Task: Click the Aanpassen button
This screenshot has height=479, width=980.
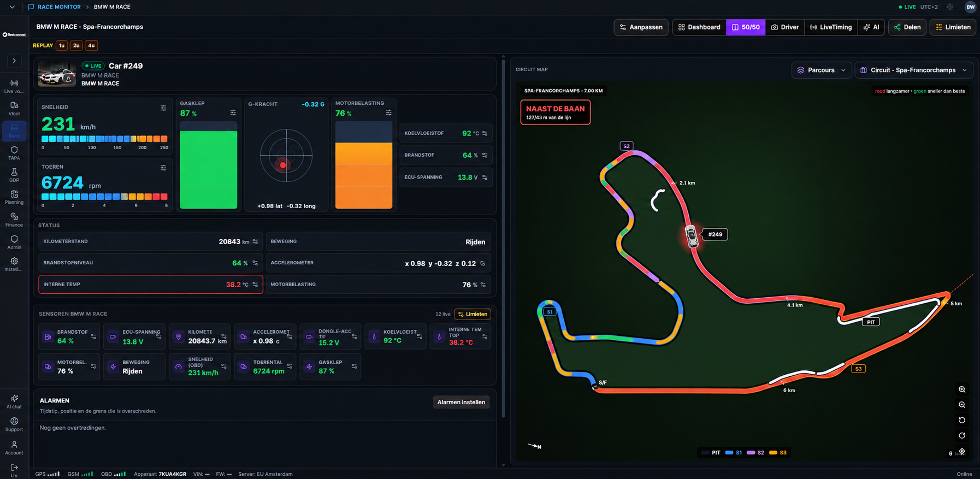Action: (x=641, y=27)
